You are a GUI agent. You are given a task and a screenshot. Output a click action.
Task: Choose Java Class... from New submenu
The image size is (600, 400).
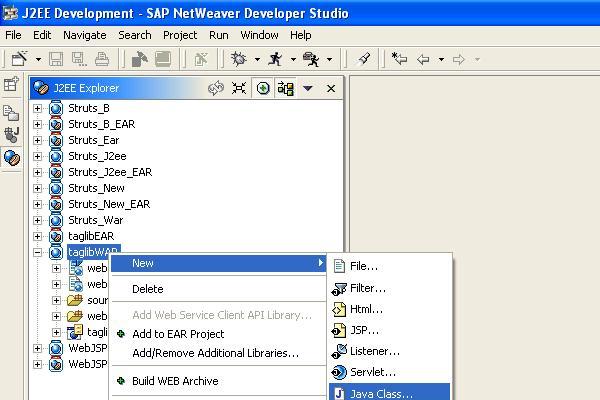[380, 393]
